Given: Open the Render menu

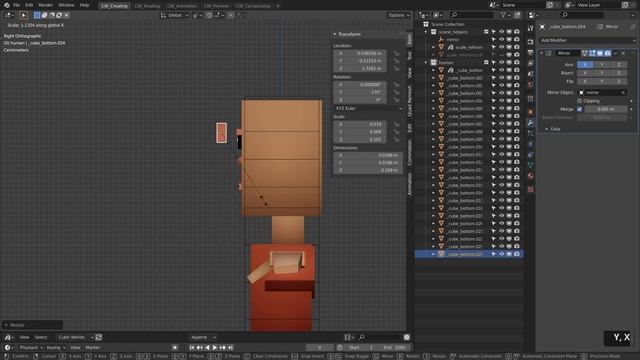Looking at the screenshot, I should pyautogui.click(x=46, y=5).
